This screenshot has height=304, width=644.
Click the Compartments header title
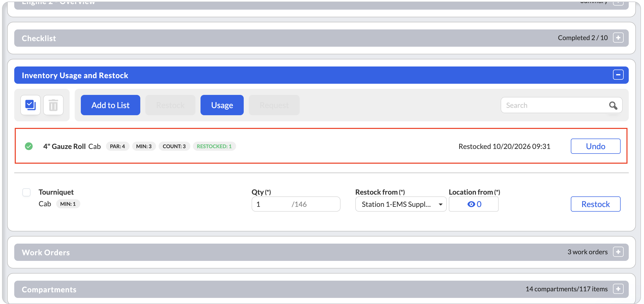(x=49, y=290)
